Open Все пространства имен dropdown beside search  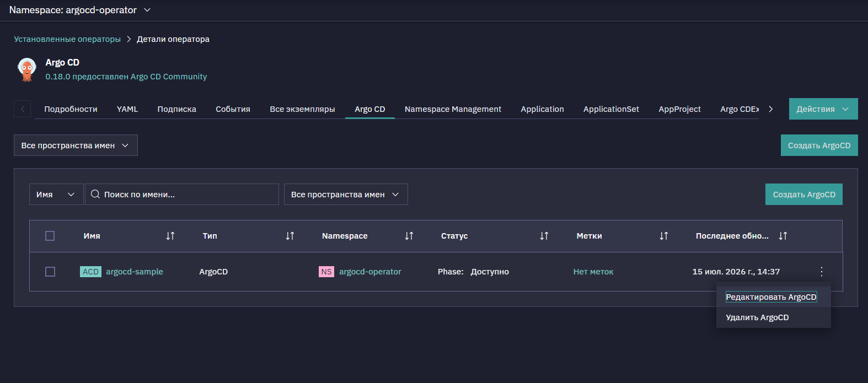point(346,195)
